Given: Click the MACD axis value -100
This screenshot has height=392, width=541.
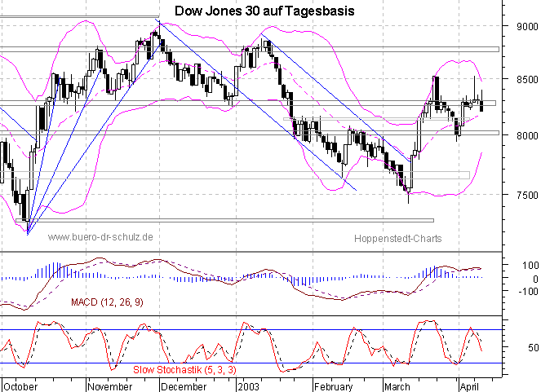Looking at the screenshot, I should tap(529, 292).
